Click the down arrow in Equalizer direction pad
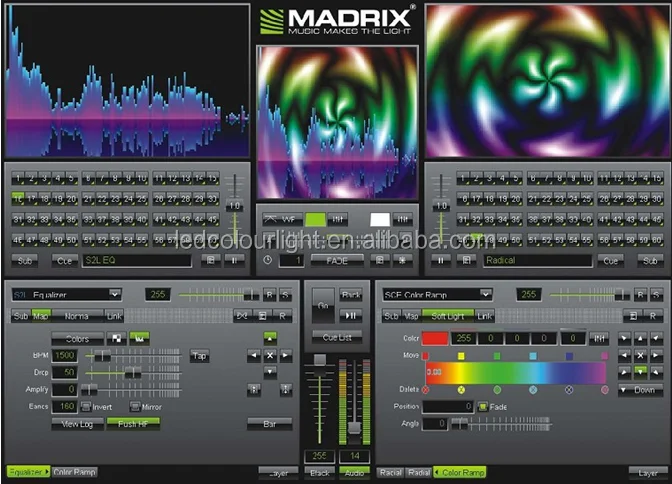 tap(270, 371)
